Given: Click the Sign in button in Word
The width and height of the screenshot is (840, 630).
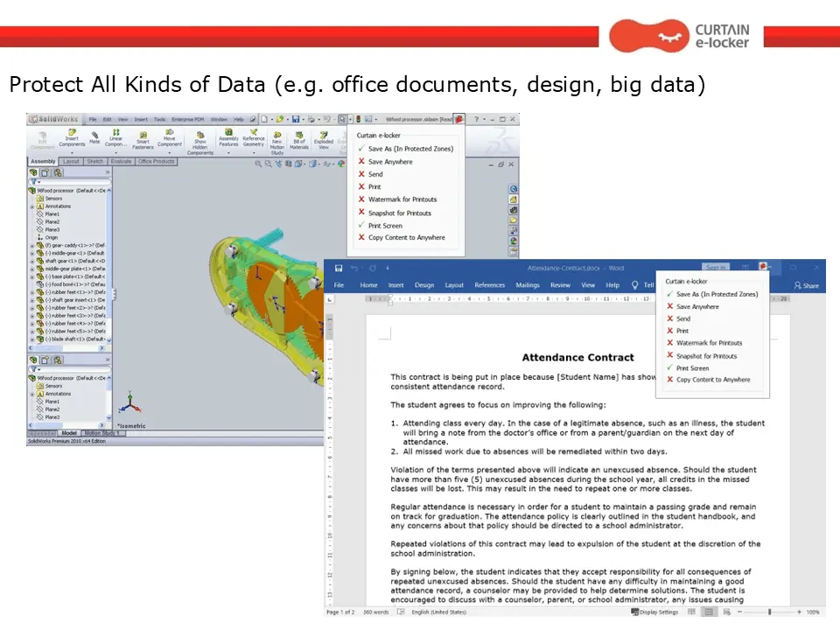Looking at the screenshot, I should [716, 268].
